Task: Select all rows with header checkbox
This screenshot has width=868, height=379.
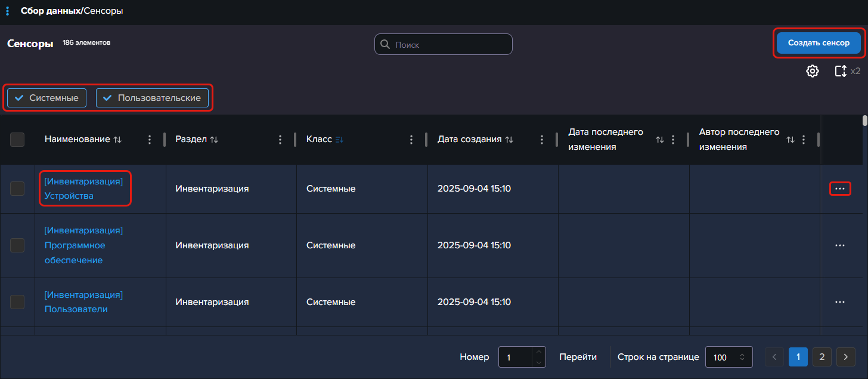Action: [17, 139]
